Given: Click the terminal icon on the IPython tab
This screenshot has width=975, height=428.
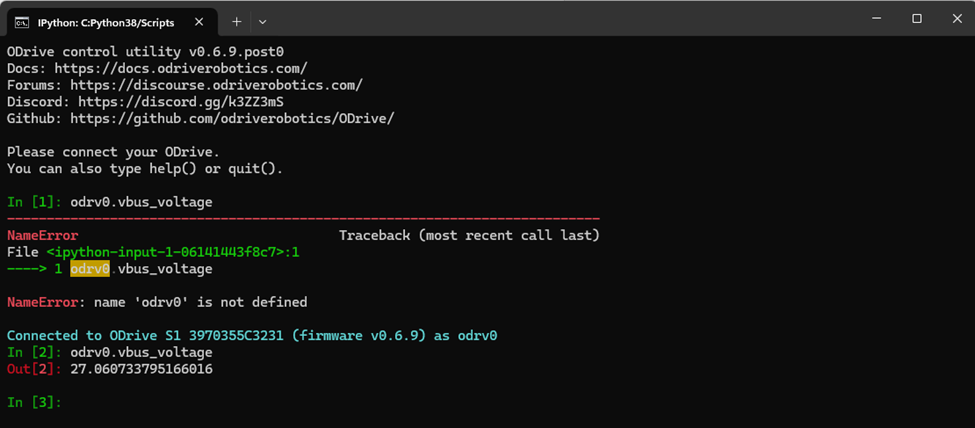Looking at the screenshot, I should 22,21.
